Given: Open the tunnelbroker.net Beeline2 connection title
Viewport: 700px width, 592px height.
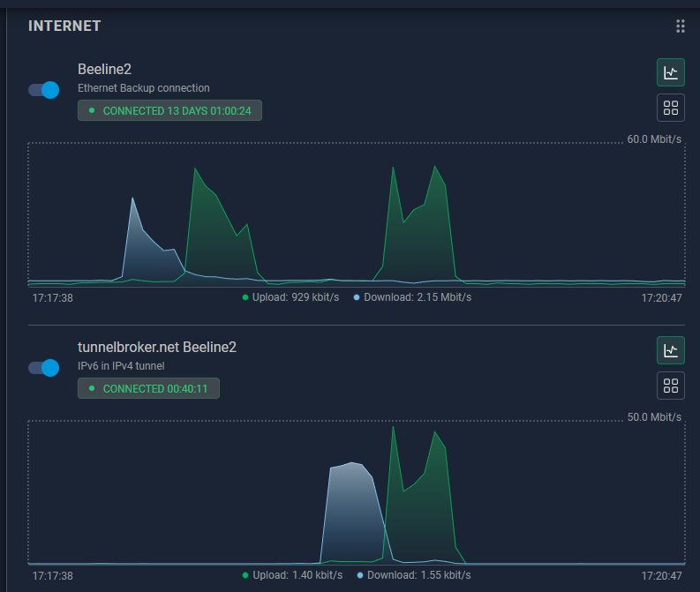Looking at the screenshot, I should [156, 348].
